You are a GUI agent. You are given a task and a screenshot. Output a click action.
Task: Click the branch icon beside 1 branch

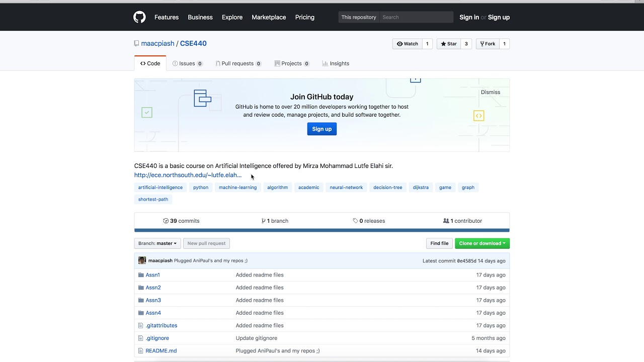pyautogui.click(x=264, y=221)
